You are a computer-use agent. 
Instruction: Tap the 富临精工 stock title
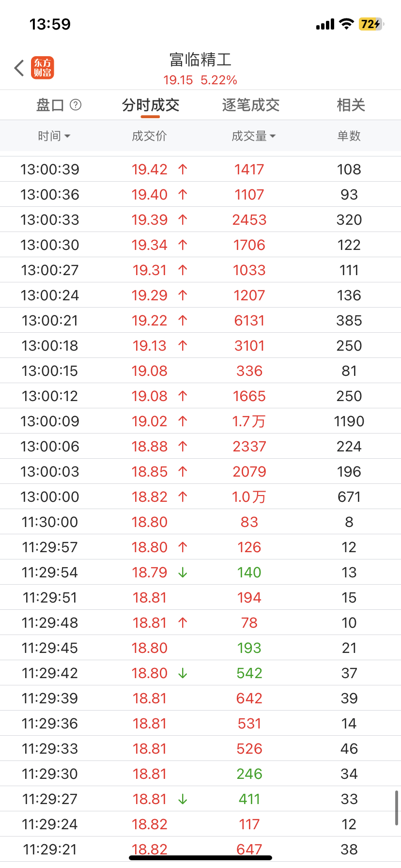200,60
